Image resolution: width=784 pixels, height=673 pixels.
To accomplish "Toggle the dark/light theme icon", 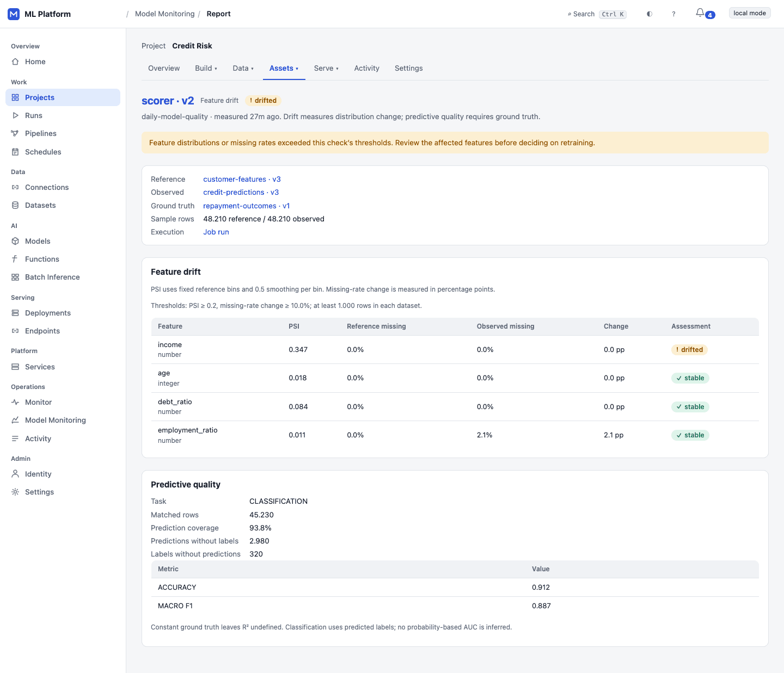I will point(650,14).
